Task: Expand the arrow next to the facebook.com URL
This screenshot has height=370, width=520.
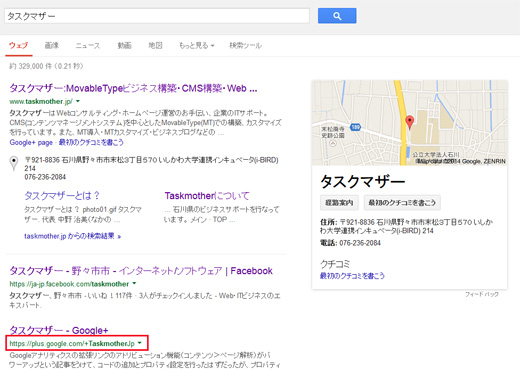Action: pos(134,283)
